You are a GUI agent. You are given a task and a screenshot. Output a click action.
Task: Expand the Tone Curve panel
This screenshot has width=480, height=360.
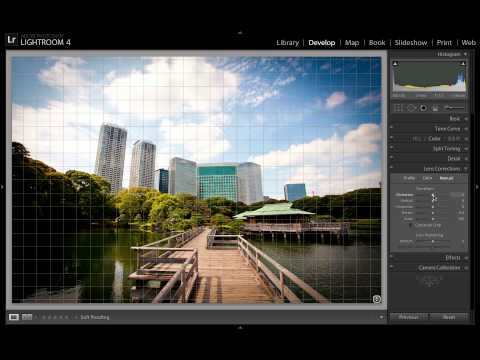pyautogui.click(x=447, y=129)
